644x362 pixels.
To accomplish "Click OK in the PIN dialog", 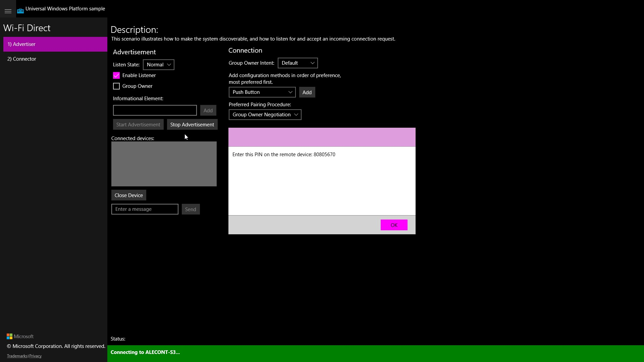I will click(x=394, y=225).
